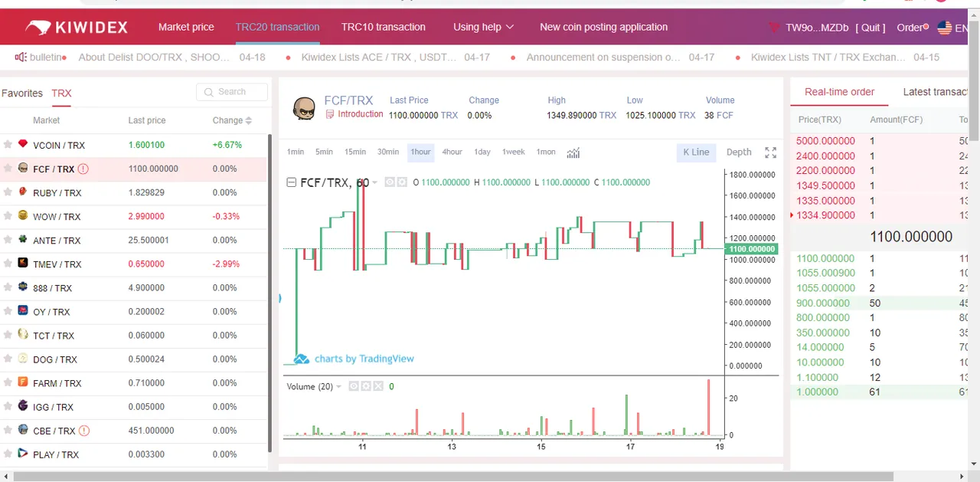Favorite the RUBY / TRX pair
Viewport: 980px width, 482px height.
pos(8,192)
